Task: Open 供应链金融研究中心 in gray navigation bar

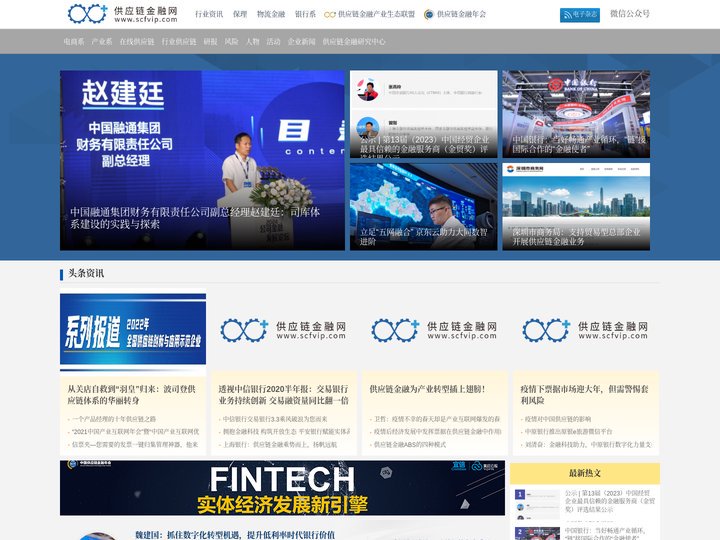Action: click(x=354, y=41)
